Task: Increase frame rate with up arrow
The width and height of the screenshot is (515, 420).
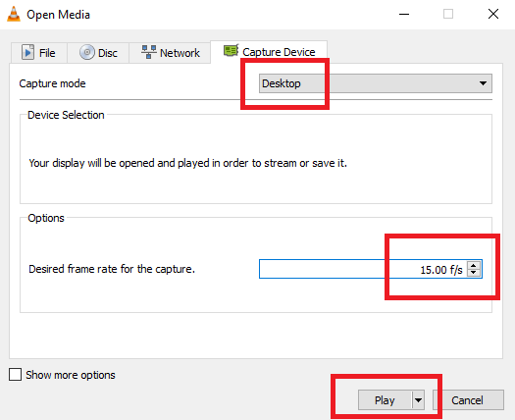Action: [473, 266]
